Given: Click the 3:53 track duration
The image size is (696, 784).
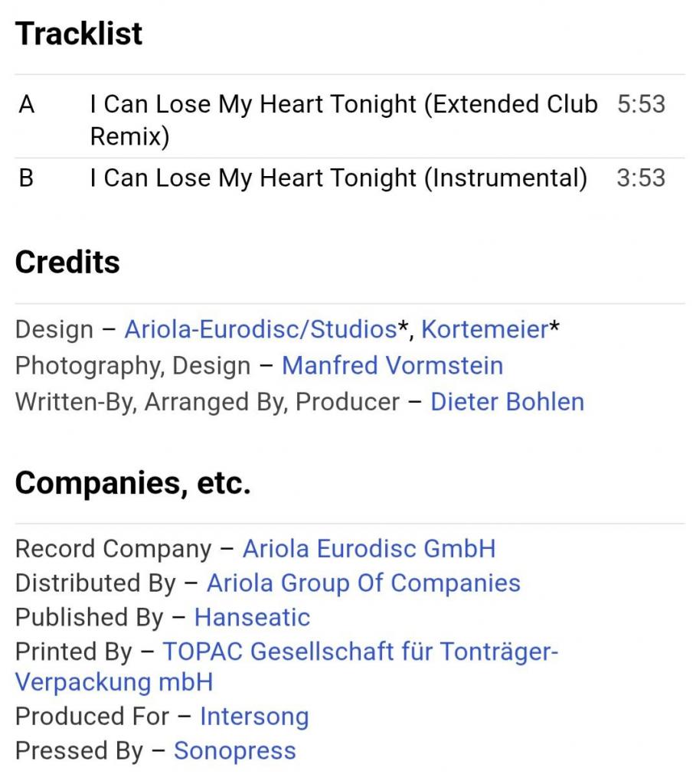Looking at the screenshot, I should (641, 178).
